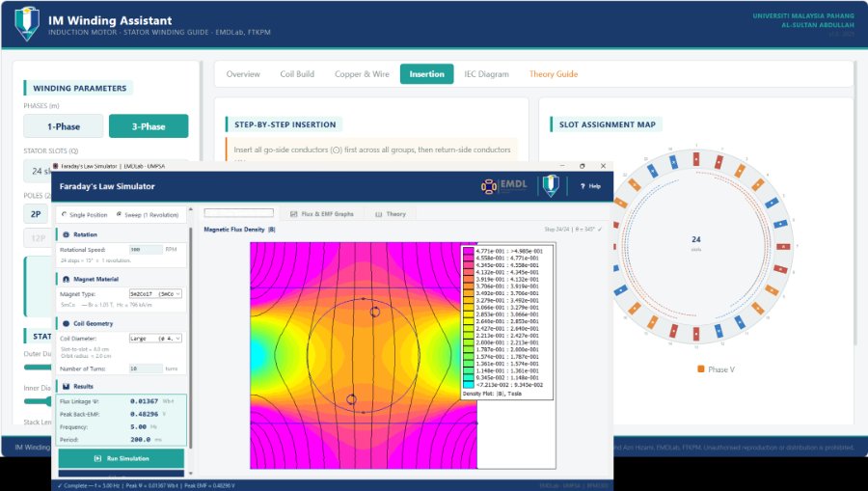Click the cyan bottom legend color swatch
The height and width of the screenshot is (491, 868).
point(469,385)
